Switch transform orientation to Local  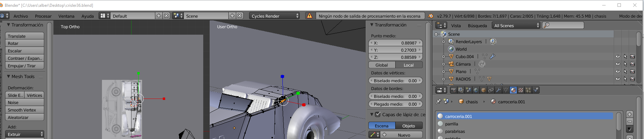click(409, 65)
